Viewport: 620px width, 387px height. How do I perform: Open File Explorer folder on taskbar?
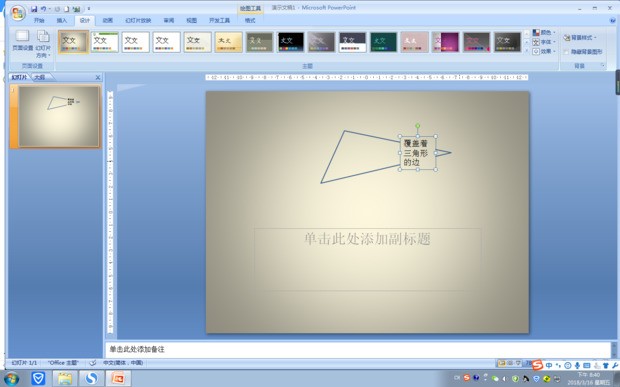65,379
